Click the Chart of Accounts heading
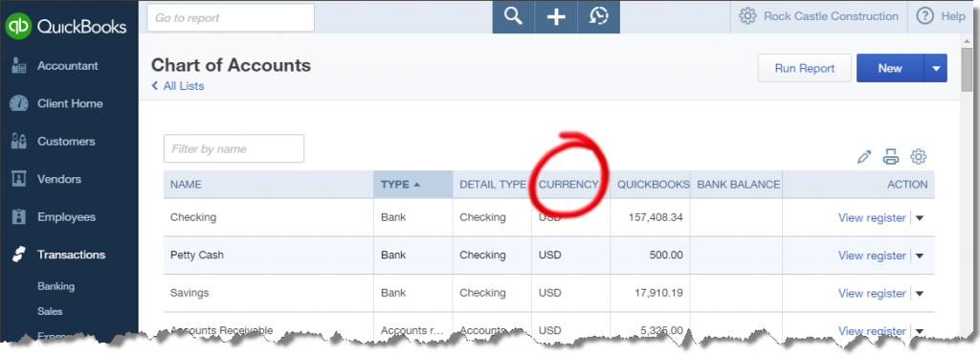Viewport: 980px width, 356px height. pyautogui.click(x=231, y=65)
